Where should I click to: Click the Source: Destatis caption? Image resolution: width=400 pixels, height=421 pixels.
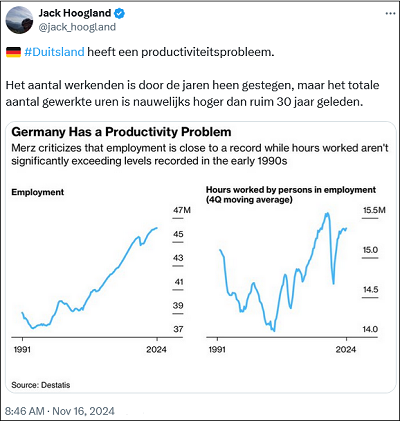coord(41,385)
